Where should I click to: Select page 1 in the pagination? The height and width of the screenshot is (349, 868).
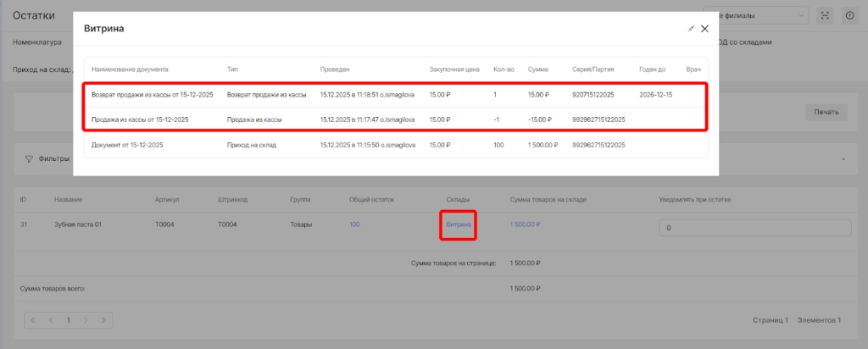(69, 320)
